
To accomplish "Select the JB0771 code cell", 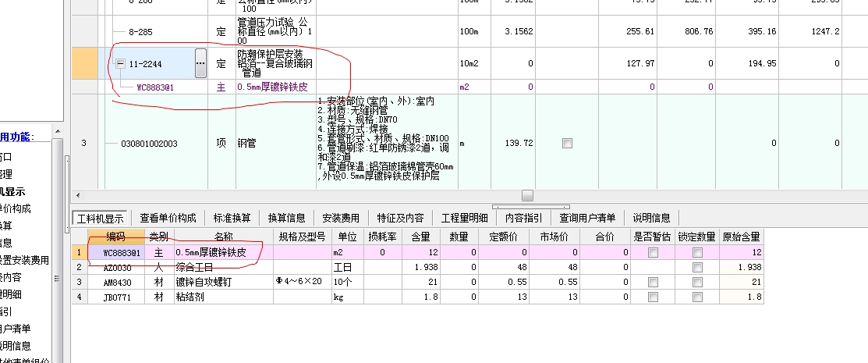I will (116, 297).
